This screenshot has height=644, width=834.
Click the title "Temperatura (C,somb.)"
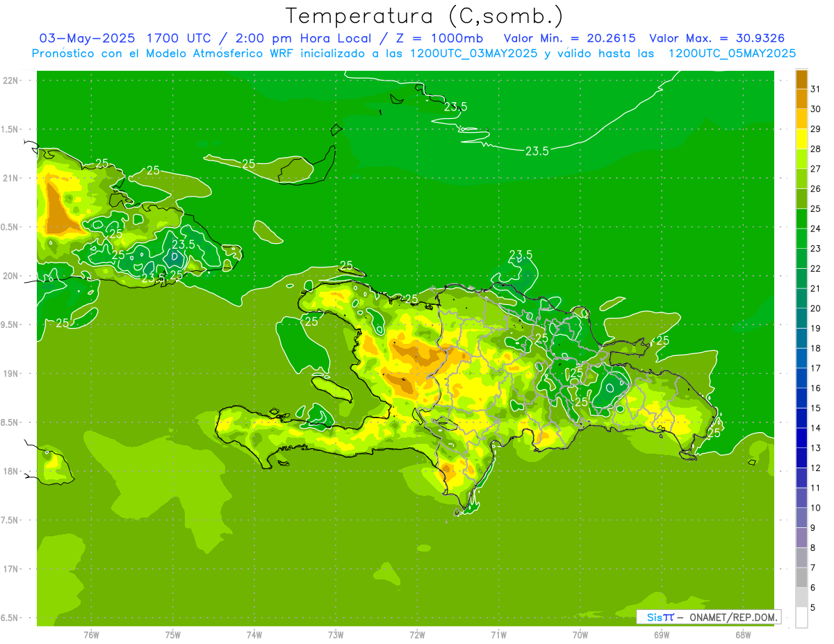425,15
